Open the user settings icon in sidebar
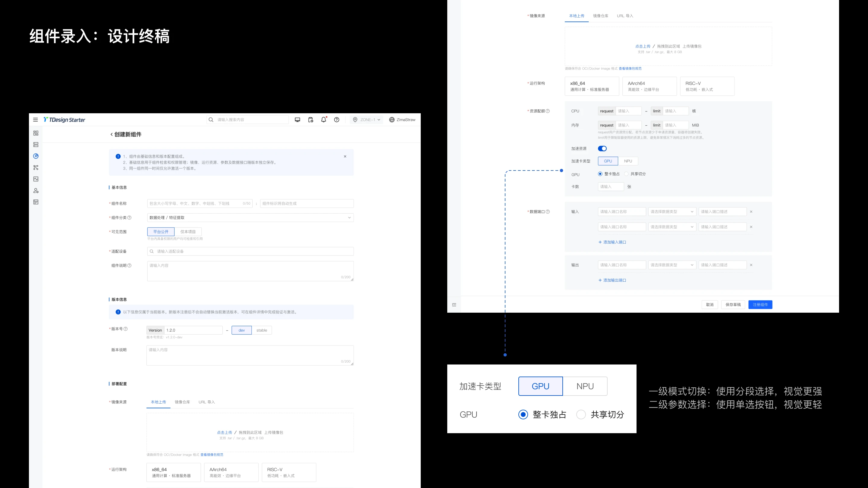 coord(36,191)
